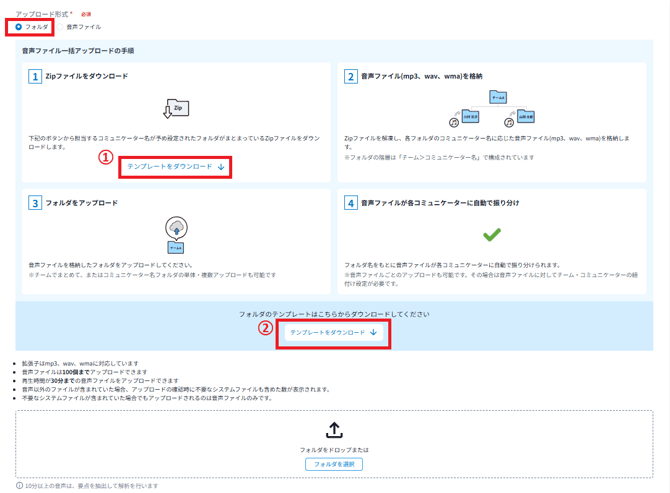The image size is (670, 493).
Task: Open the フォルダを選択 folder picker button
Action: point(334,464)
